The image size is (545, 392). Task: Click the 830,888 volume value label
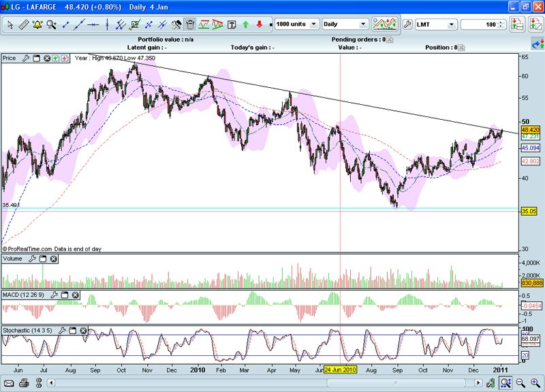tap(532, 283)
